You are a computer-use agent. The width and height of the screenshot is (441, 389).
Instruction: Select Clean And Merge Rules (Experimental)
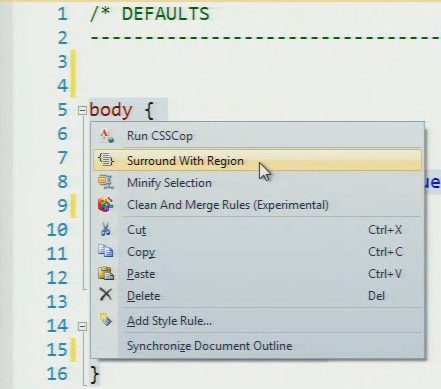(257, 205)
